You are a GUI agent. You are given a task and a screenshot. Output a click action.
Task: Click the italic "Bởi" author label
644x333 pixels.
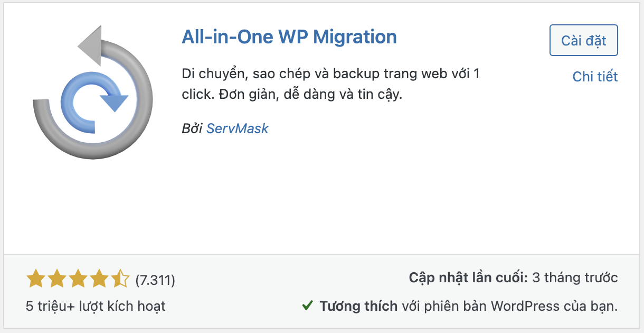pos(192,128)
